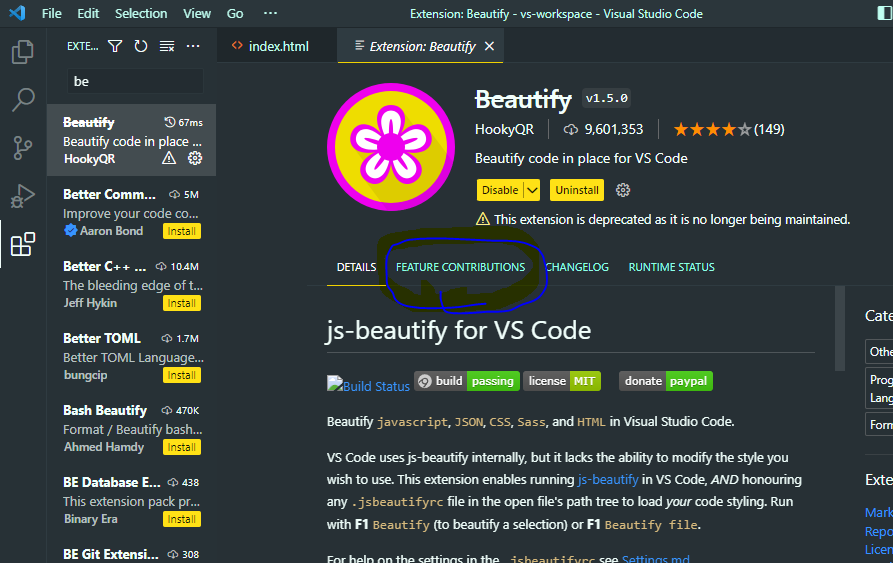Image resolution: width=893 pixels, height=563 pixels.
Task: Switch to the CHANGELOG tab
Action: 577,267
